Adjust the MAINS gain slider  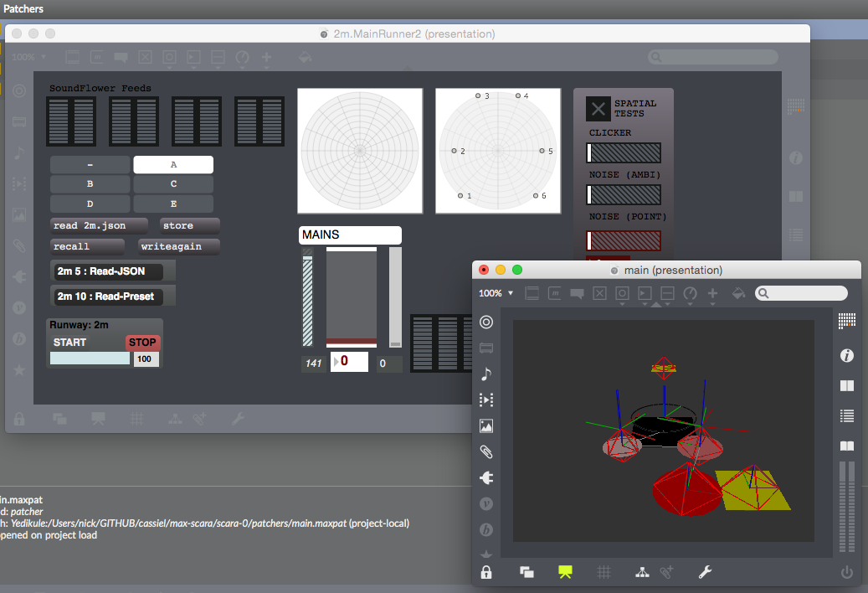[351, 296]
